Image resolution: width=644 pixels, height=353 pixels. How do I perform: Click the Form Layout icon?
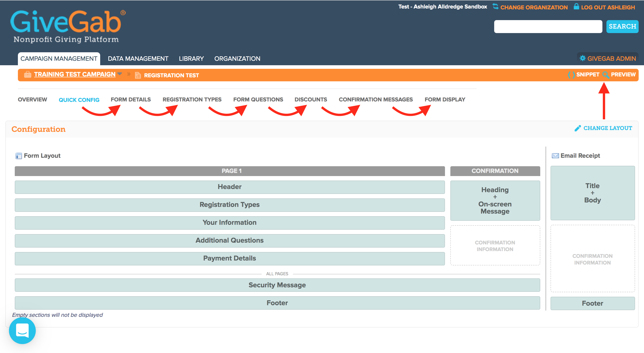(19, 156)
